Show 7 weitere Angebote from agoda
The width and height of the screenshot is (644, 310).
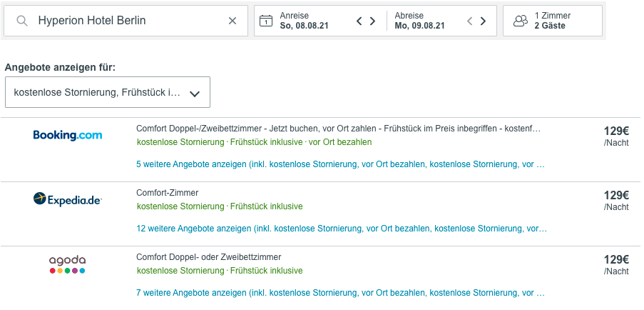[340, 293]
